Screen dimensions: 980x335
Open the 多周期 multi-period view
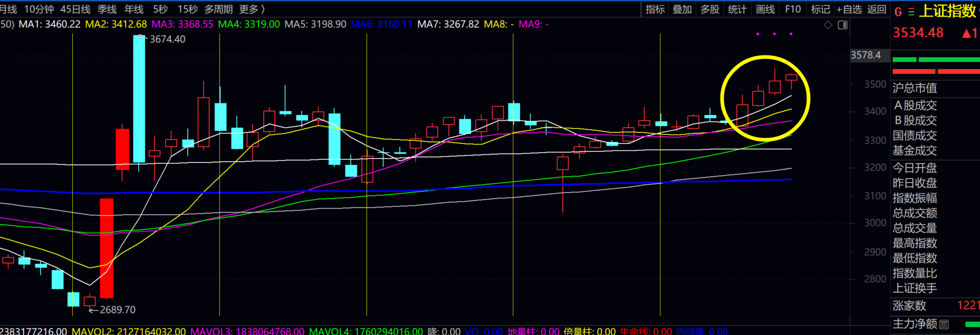(218, 9)
